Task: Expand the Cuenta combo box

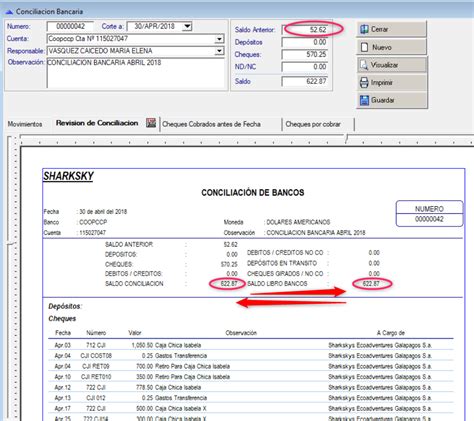Action: [219, 39]
